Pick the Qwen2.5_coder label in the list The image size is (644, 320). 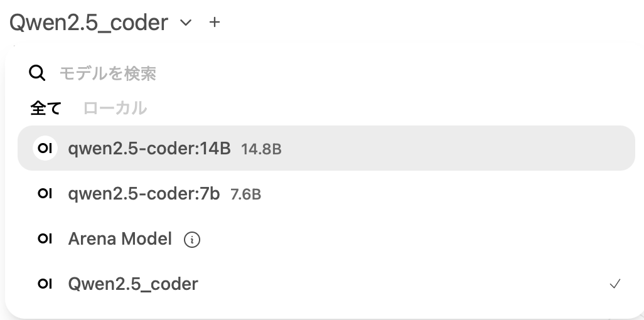(133, 284)
